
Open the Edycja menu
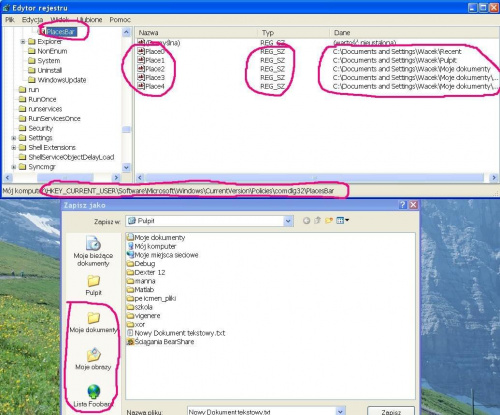[32, 20]
